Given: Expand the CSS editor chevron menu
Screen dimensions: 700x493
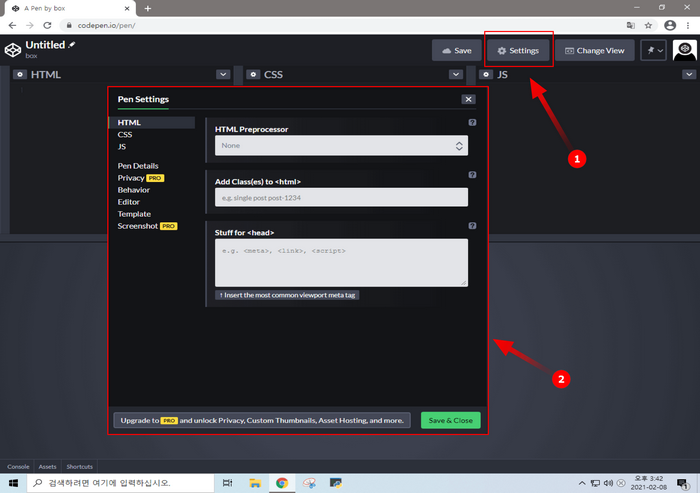Looking at the screenshot, I should pyautogui.click(x=454, y=75).
